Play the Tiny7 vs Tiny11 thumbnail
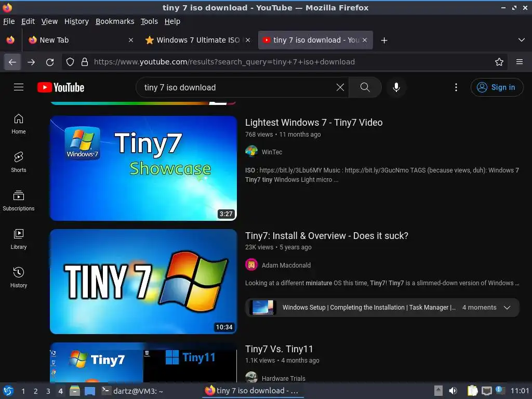The width and height of the screenshot is (532, 399). (143, 362)
